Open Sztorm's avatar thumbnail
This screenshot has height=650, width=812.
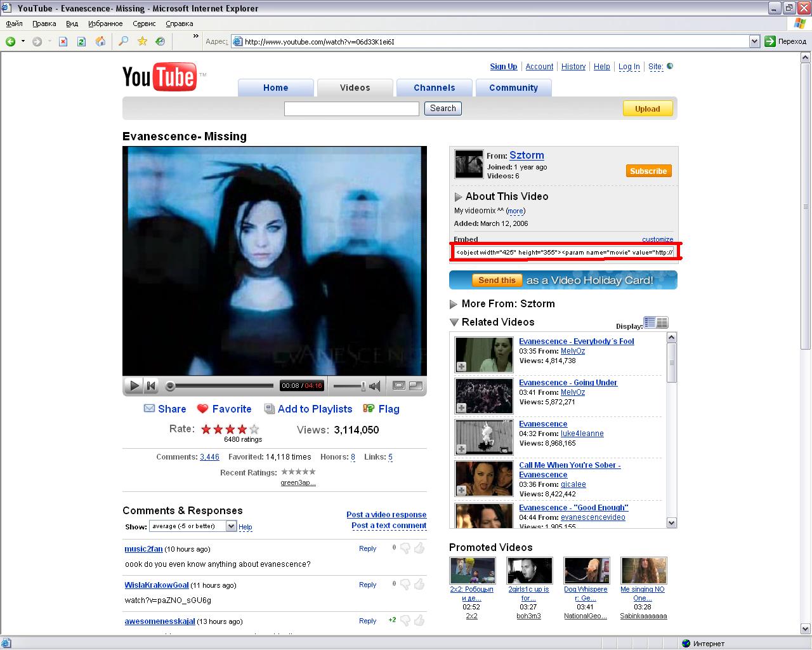469,164
